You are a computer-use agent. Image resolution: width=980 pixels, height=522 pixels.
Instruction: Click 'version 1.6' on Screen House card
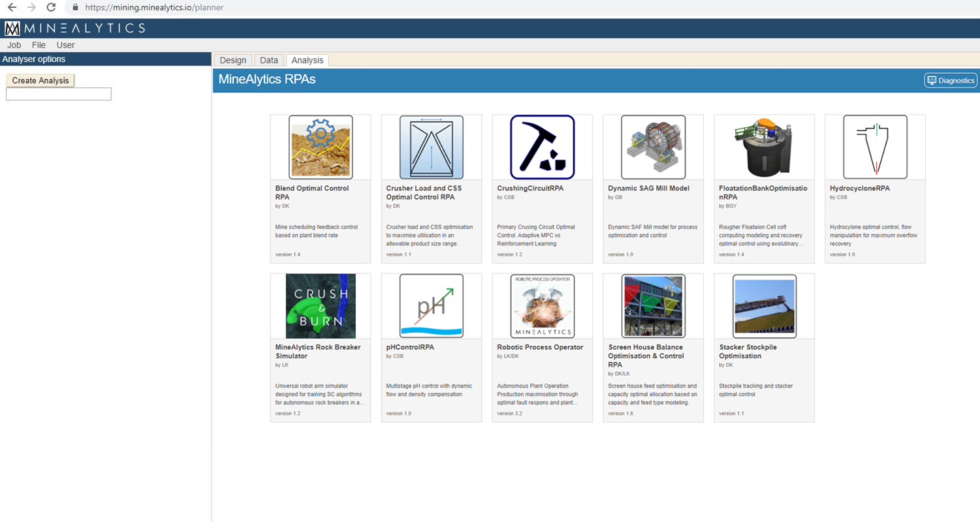(x=621, y=414)
